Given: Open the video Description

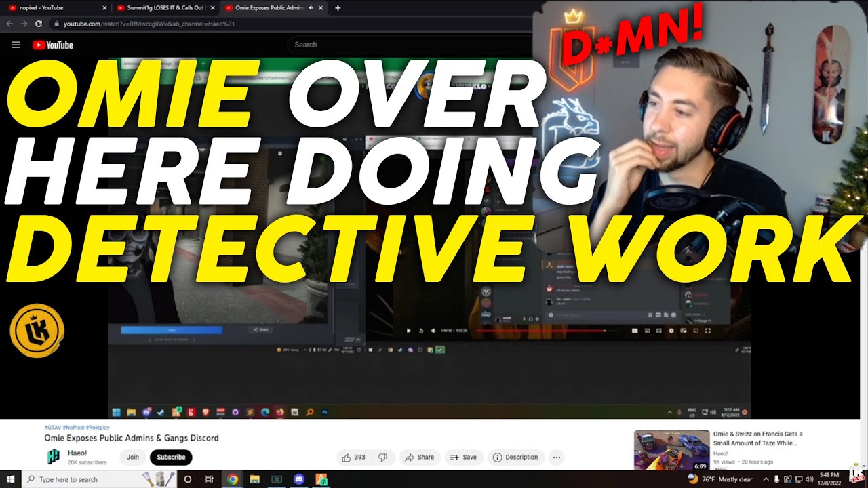Looking at the screenshot, I should coord(516,457).
